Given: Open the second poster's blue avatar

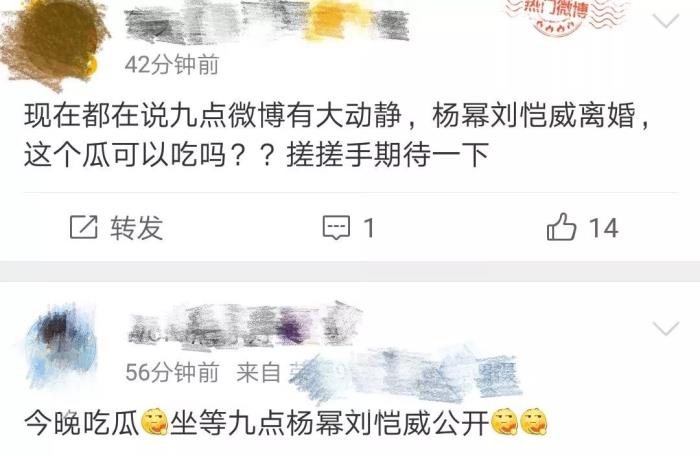Looking at the screenshot, I should 60,346.
